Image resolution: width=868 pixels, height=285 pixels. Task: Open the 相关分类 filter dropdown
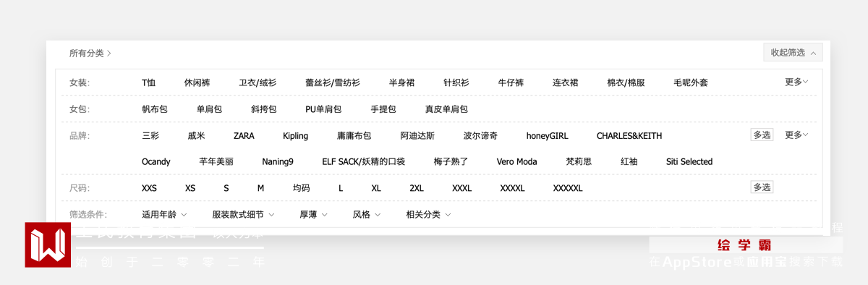428,215
